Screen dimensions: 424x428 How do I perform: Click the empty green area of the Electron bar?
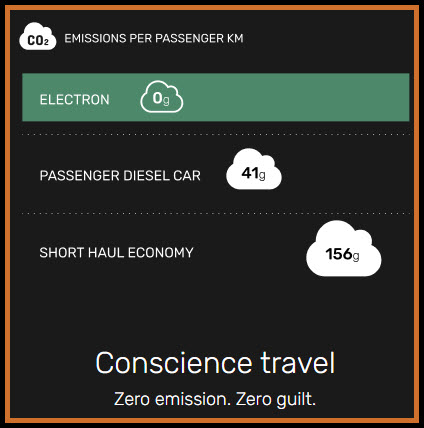pos(297,97)
